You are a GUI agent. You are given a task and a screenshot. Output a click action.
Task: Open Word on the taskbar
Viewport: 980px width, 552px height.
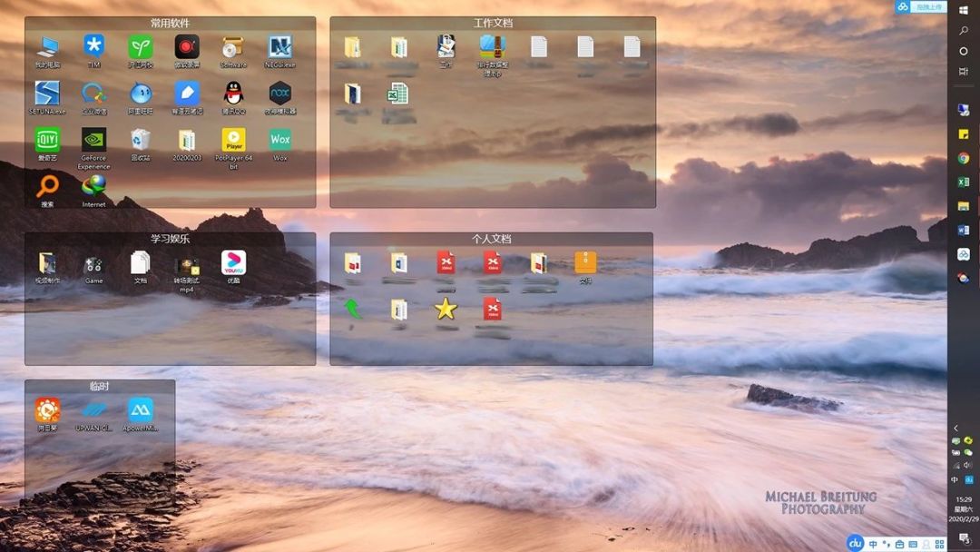tap(963, 230)
